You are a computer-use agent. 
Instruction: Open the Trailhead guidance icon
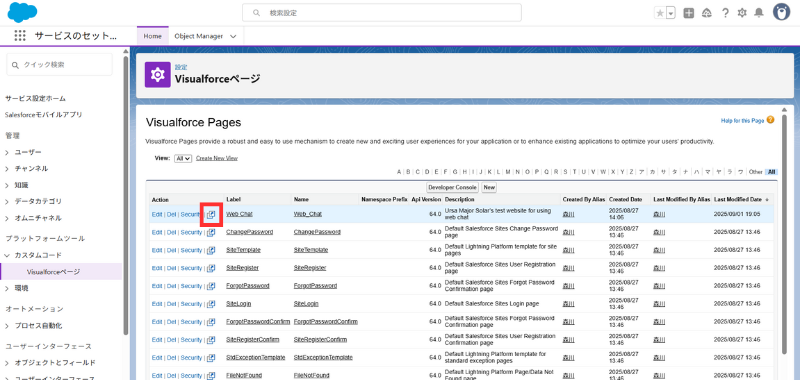point(707,13)
